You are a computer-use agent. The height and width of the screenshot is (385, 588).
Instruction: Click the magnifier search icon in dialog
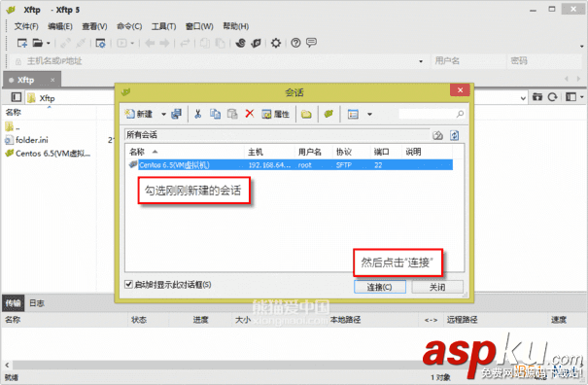pyautogui.click(x=460, y=114)
